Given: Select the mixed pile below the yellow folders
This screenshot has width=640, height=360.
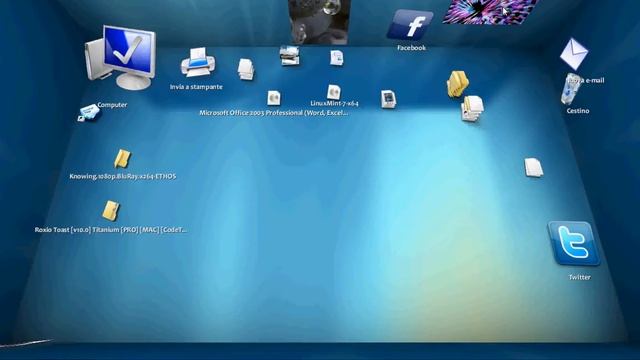Looking at the screenshot, I should click(472, 109).
